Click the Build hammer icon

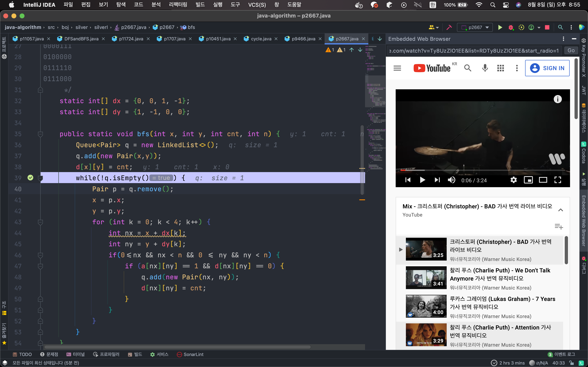(449, 28)
